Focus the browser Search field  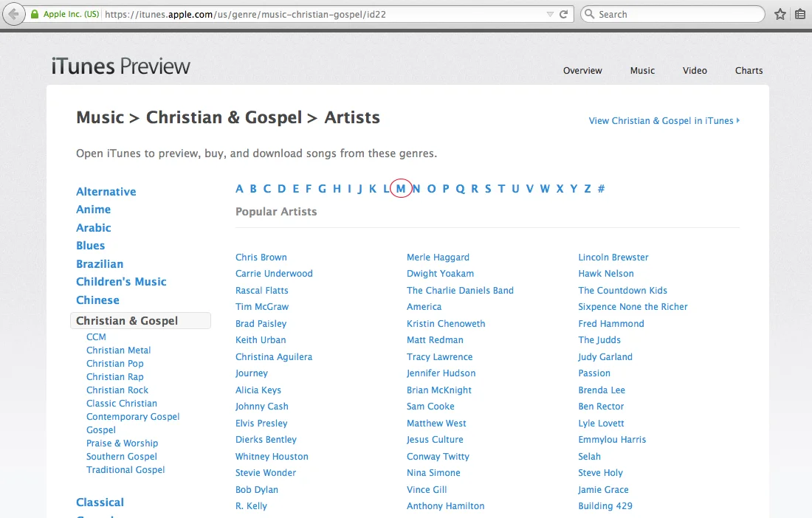[x=672, y=14]
